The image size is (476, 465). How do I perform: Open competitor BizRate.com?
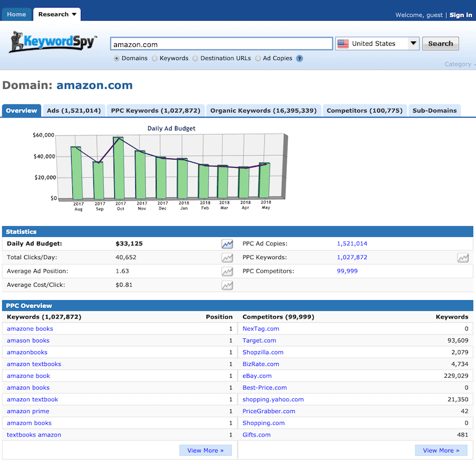pyautogui.click(x=261, y=364)
